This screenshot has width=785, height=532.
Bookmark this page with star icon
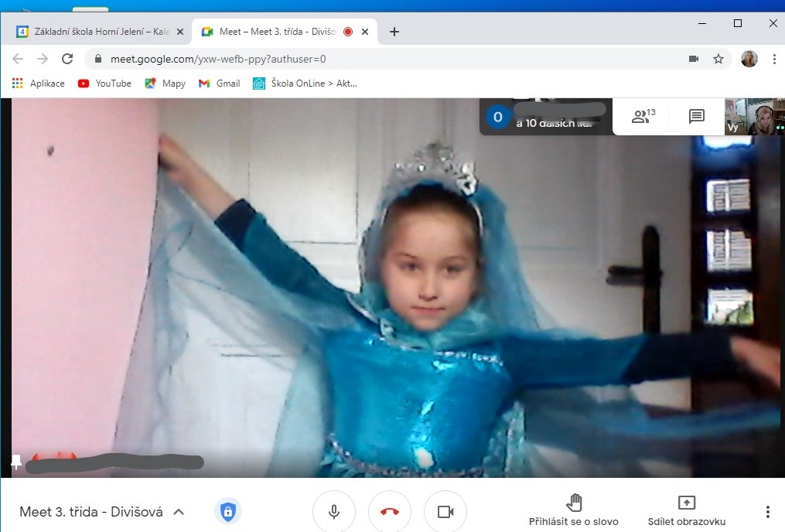[x=718, y=59]
